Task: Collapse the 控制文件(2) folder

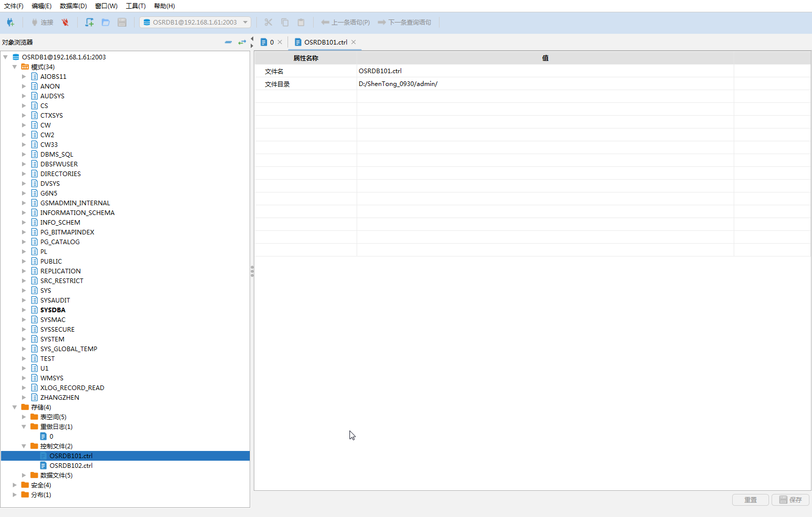Action: tap(24, 446)
